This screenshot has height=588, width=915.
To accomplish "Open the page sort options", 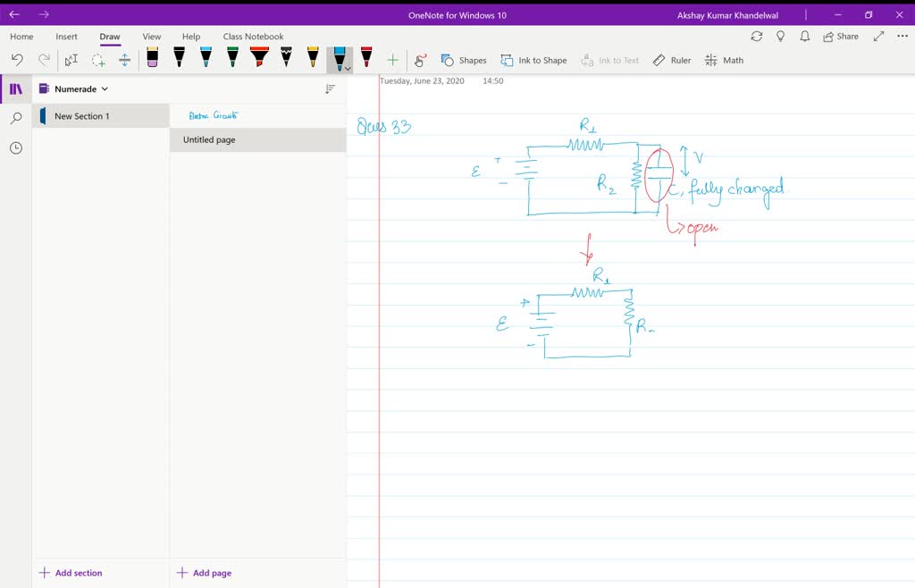I will [x=329, y=88].
